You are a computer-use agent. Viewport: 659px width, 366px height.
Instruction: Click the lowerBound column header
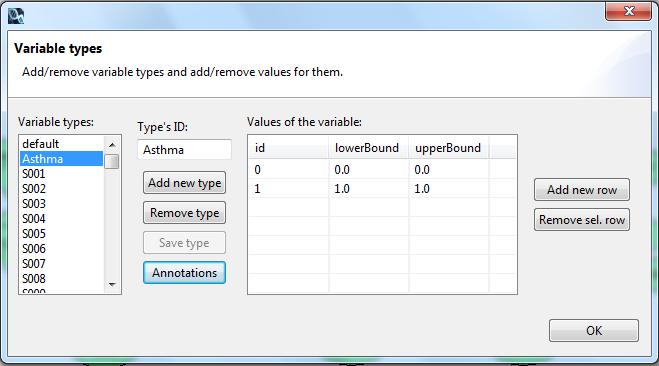click(x=369, y=148)
